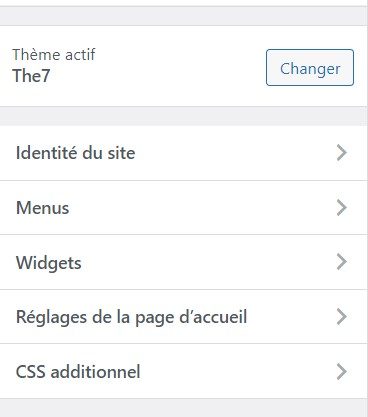Viewport: 368px width, 417px height.
Task: Open the CSS additionnel section
Action: coord(183,371)
